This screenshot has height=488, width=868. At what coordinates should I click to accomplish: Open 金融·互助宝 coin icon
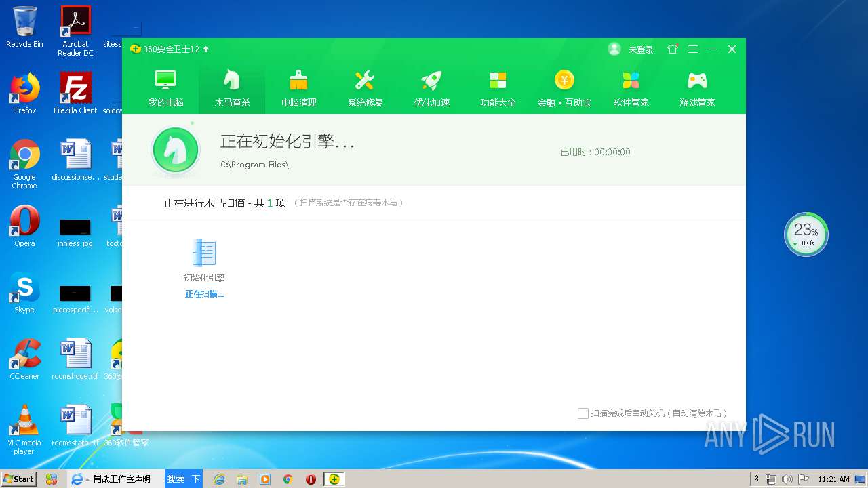[x=564, y=81]
